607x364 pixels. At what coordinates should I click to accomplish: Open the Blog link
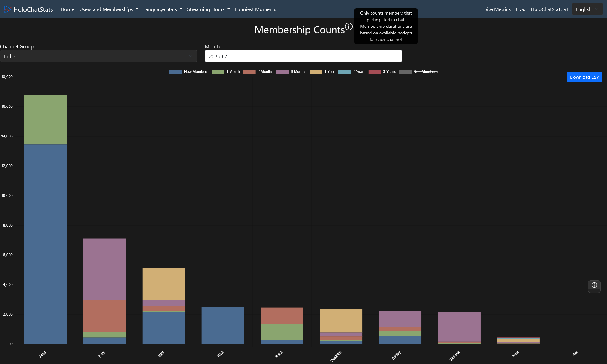coord(520,9)
